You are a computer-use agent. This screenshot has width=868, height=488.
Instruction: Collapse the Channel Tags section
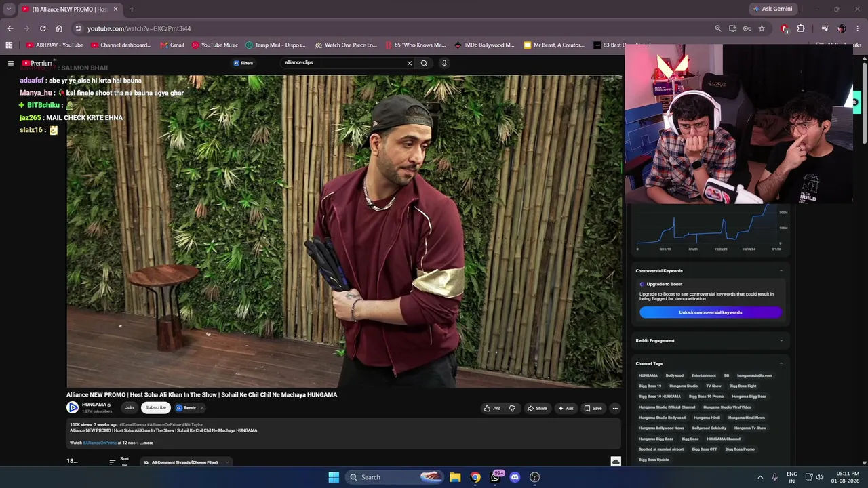(x=781, y=364)
